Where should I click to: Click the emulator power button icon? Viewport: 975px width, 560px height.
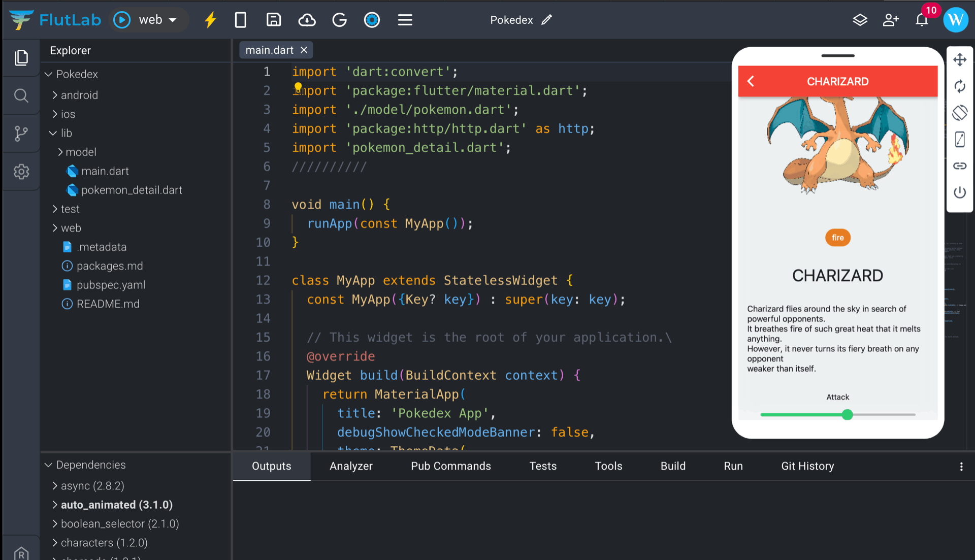pyautogui.click(x=959, y=192)
